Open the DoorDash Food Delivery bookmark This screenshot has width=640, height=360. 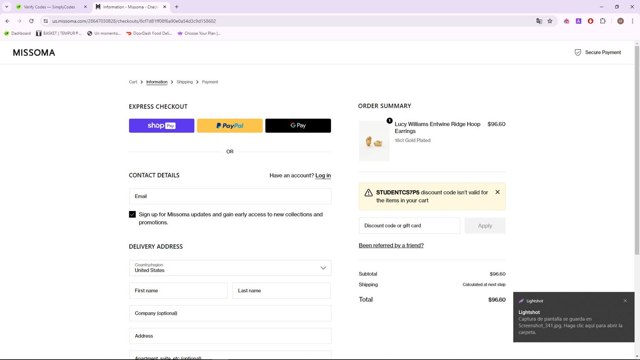tap(149, 33)
